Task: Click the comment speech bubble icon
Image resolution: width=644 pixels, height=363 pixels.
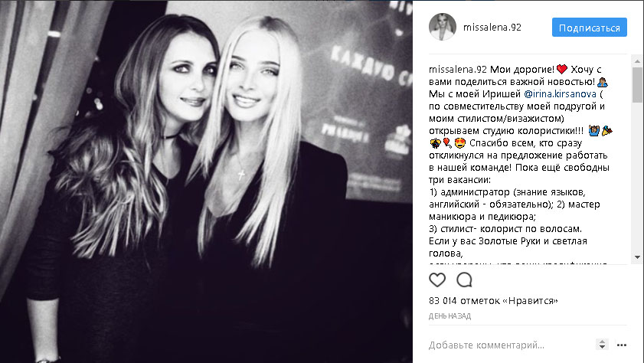Action: [464, 280]
